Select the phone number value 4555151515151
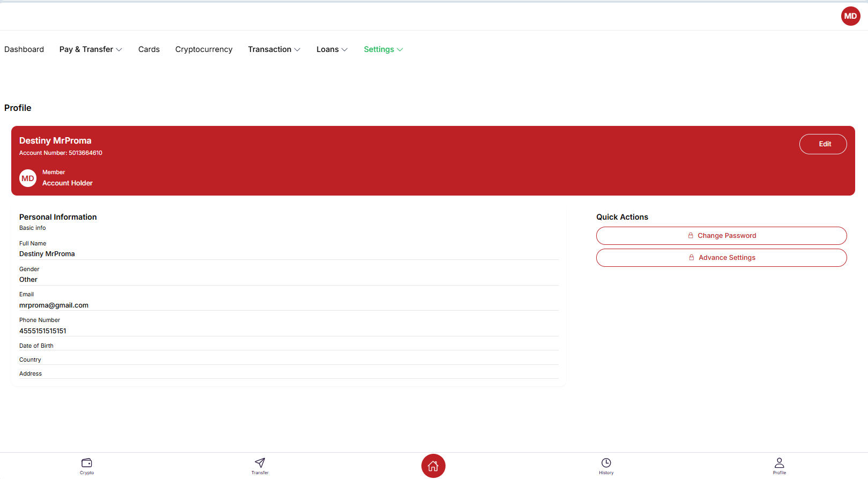The width and height of the screenshot is (868, 479). 43,331
